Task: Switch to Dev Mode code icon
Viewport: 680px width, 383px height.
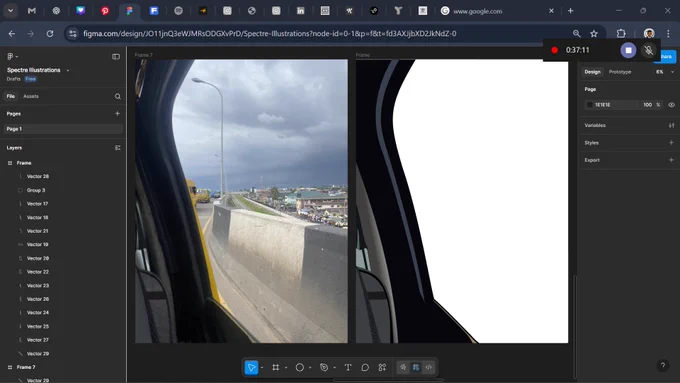Action: click(x=428, y=367)
